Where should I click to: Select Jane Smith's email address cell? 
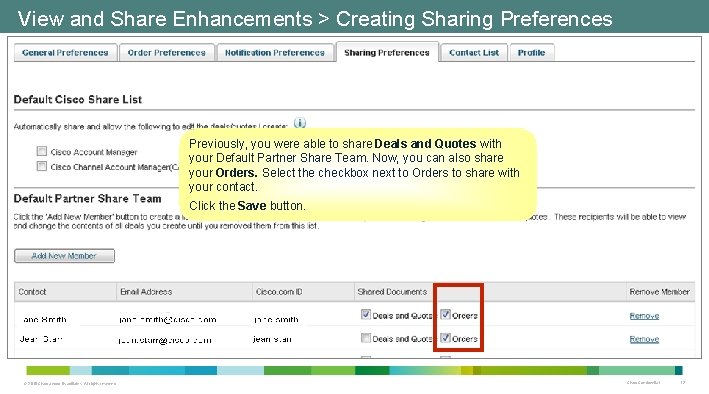(x=167, y=319)
